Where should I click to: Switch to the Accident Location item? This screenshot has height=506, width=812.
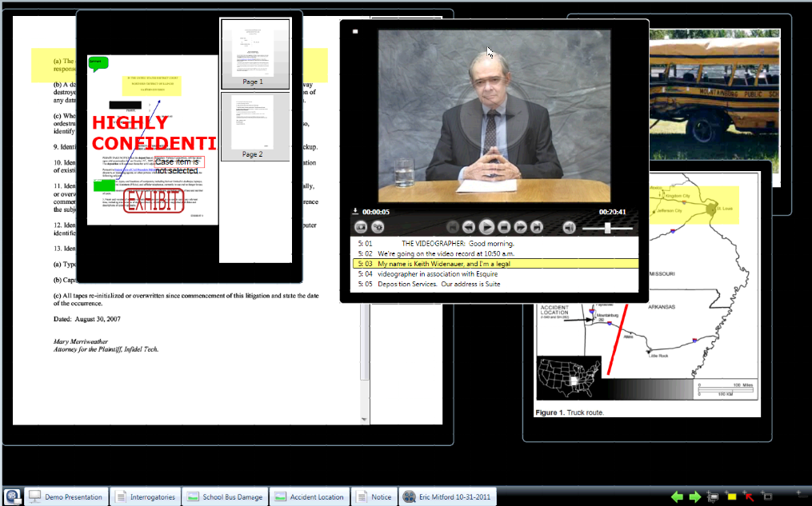[x=310, y=496]
